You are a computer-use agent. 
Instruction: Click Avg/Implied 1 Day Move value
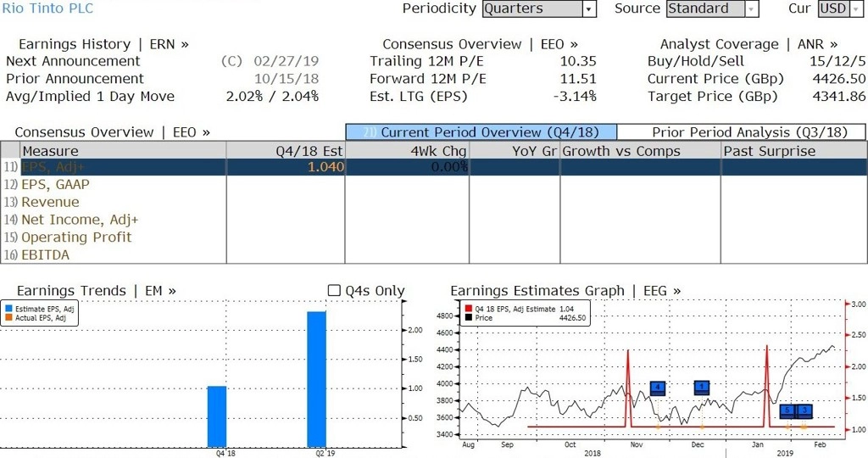[272, 97]
